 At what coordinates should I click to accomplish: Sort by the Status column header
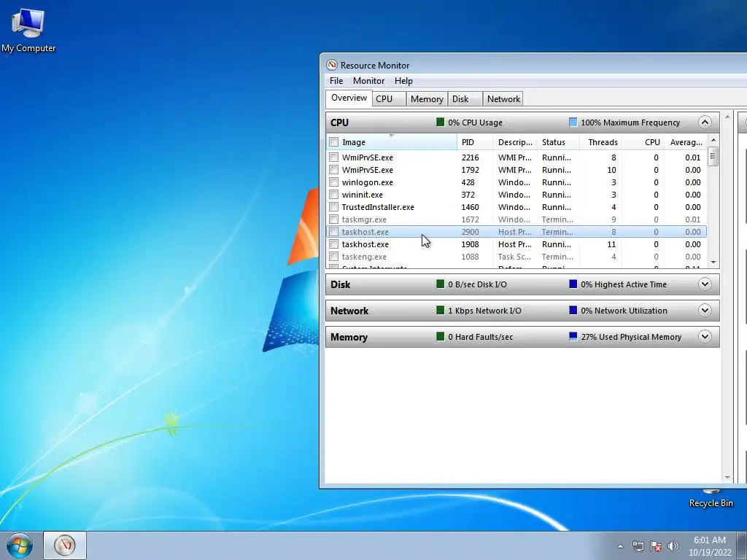click(558, 142)
